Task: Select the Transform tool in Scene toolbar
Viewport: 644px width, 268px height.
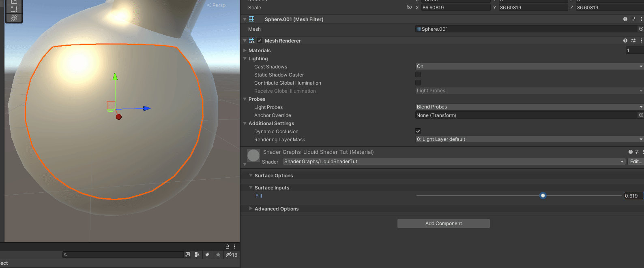Action: [x=14, y=18]
